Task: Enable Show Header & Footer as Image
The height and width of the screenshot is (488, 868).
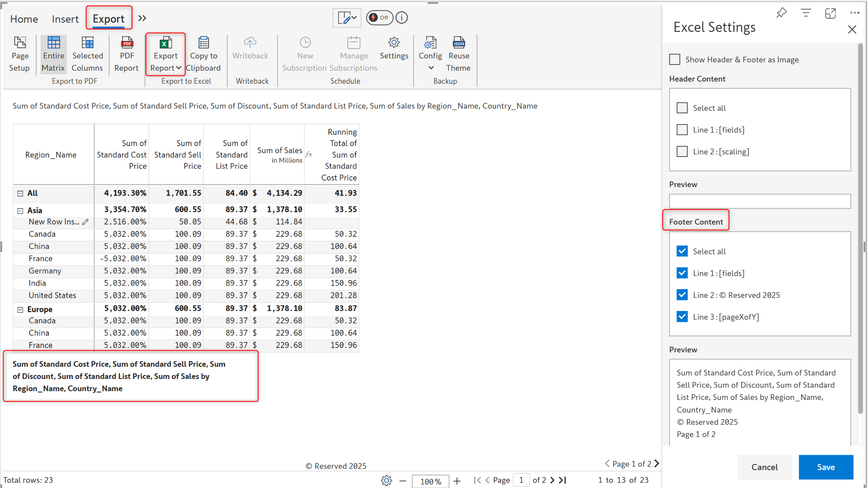Action: (675, 59)
